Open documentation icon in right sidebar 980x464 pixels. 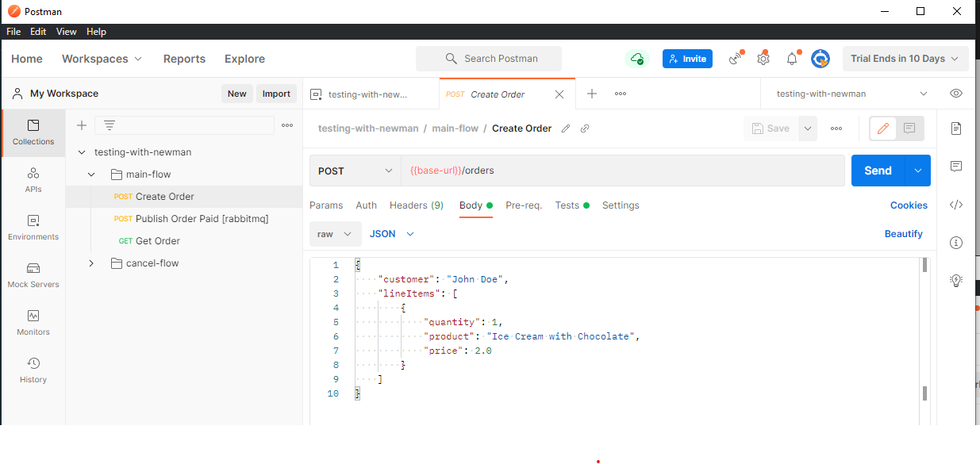[x=956, y=128]
